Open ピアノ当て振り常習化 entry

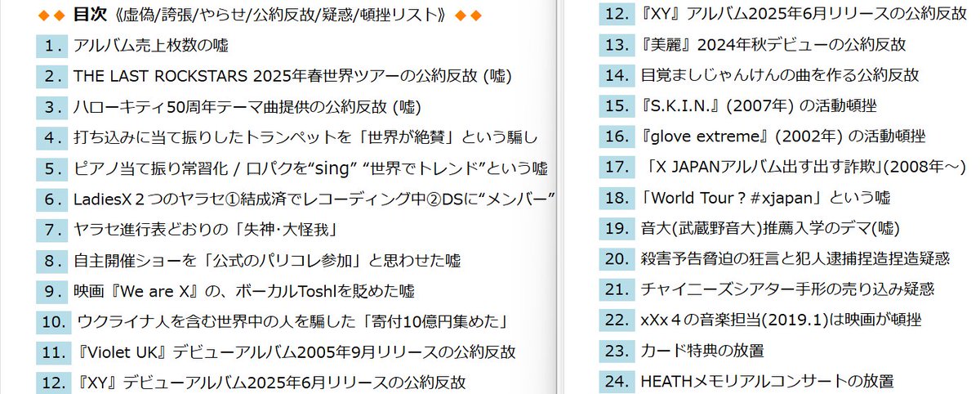coord(310,168)
